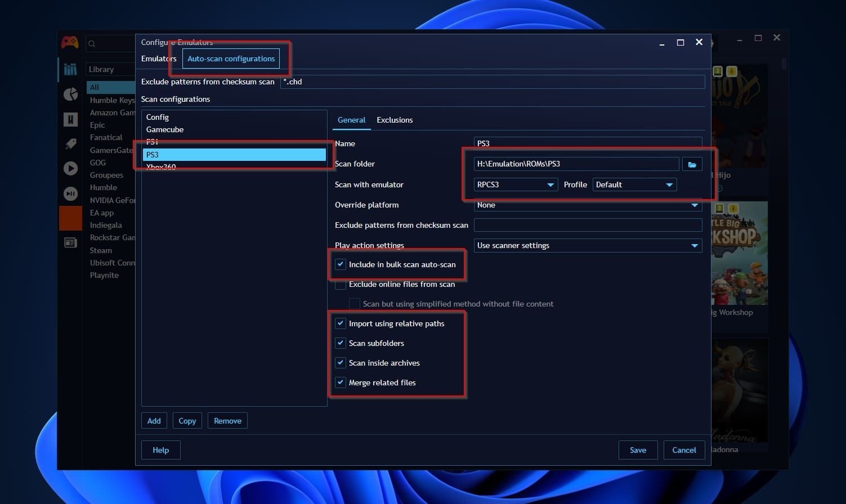Open the Big Workshop game cover thumbnail

pos(739,253)
